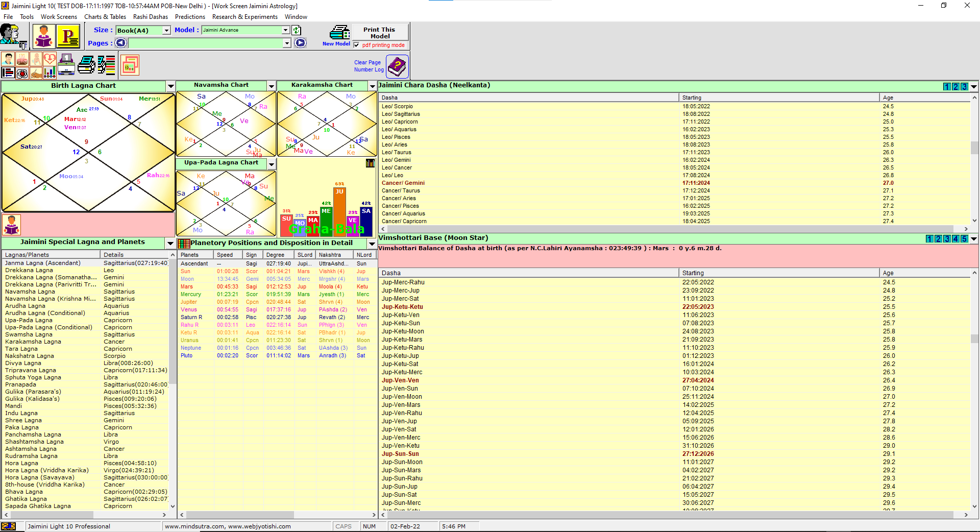Image resolution: width=980 pixels, height=532 pixels.
Task: Switch Vimshottari panel to page 2
Action: (x=938, y=239)
